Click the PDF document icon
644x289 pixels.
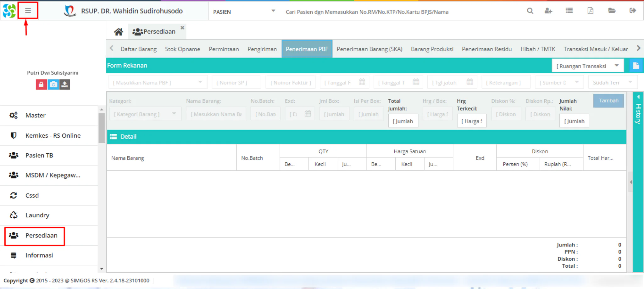[x=590, y=11]
